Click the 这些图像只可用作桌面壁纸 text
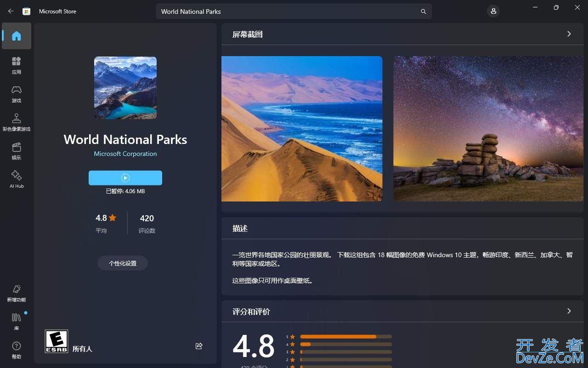The image size is (588, 368). [x=273, y=280]
